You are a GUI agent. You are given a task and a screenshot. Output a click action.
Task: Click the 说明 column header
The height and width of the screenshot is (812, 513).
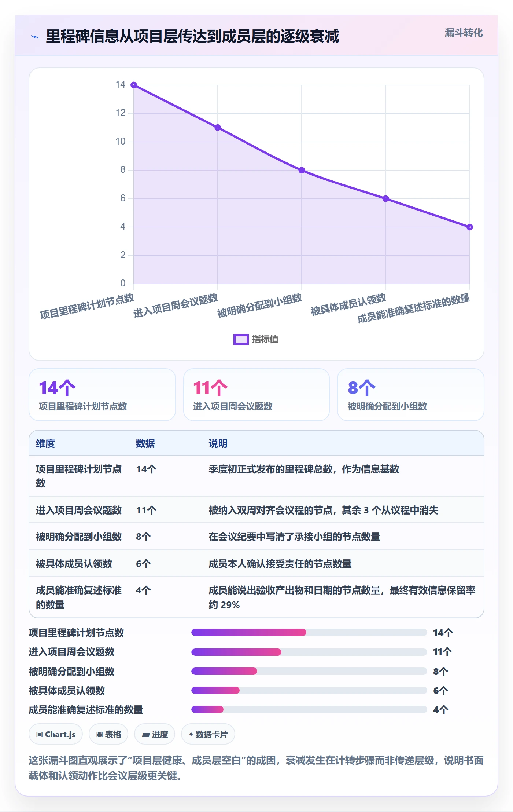pos(218,443)
